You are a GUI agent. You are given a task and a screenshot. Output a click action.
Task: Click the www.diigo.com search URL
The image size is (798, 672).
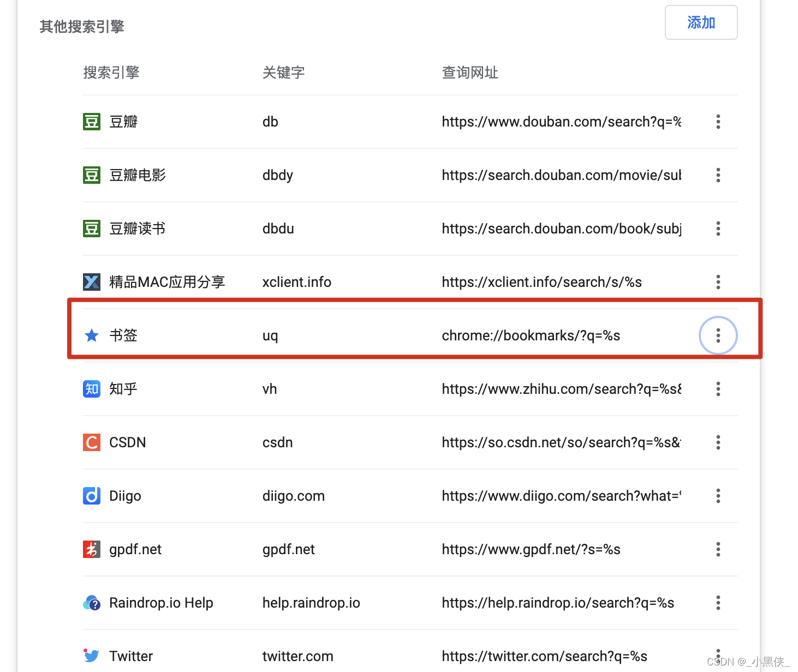coord(562,496)
